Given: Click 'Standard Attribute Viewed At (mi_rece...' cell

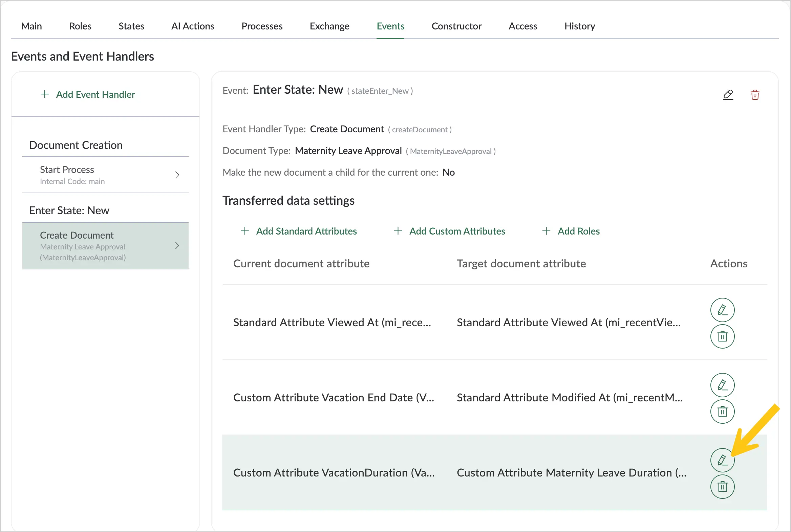Looking at the screenshot, I should (x=332, y=322).
